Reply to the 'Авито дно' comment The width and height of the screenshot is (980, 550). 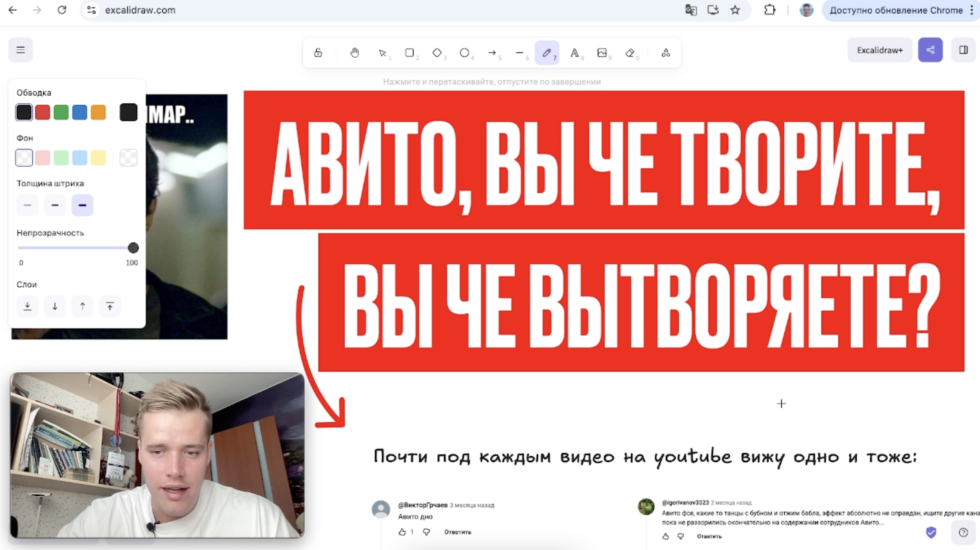pyautogui.click(x=458, y=532)
